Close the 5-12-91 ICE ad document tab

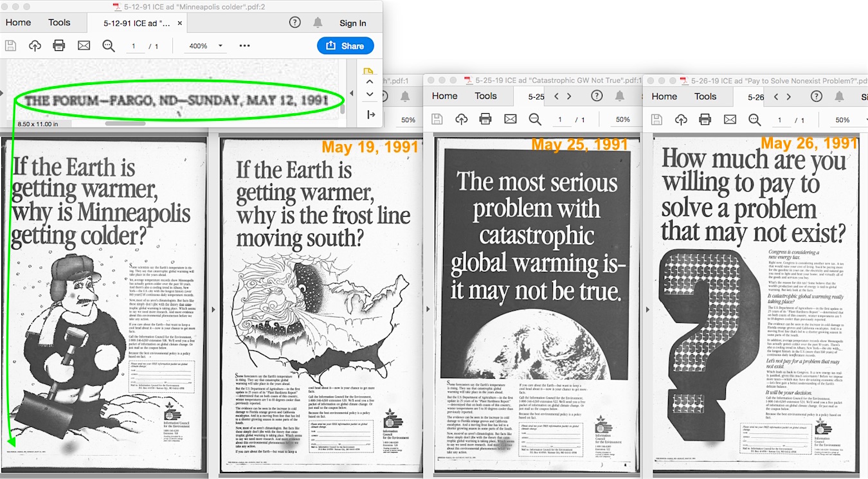click(180, 23)
